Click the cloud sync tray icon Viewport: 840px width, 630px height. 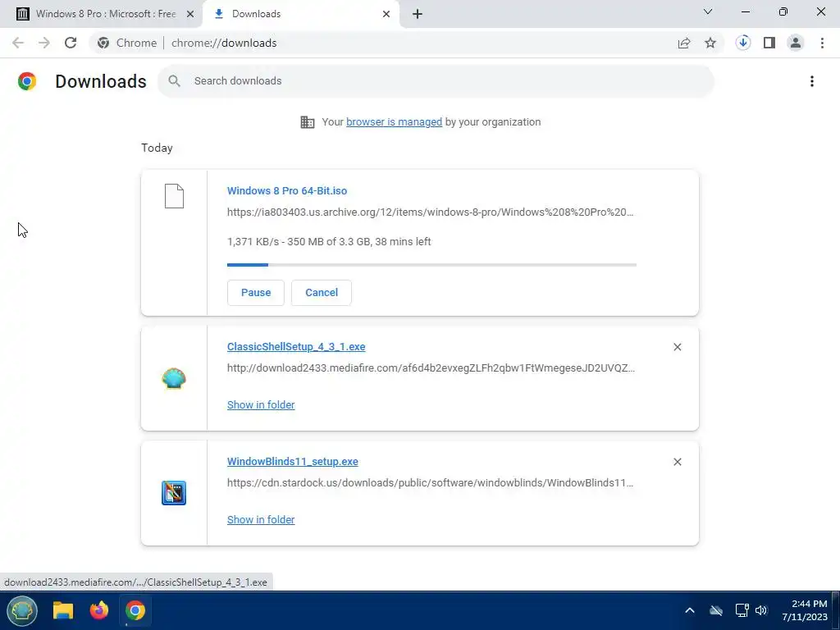715,610
